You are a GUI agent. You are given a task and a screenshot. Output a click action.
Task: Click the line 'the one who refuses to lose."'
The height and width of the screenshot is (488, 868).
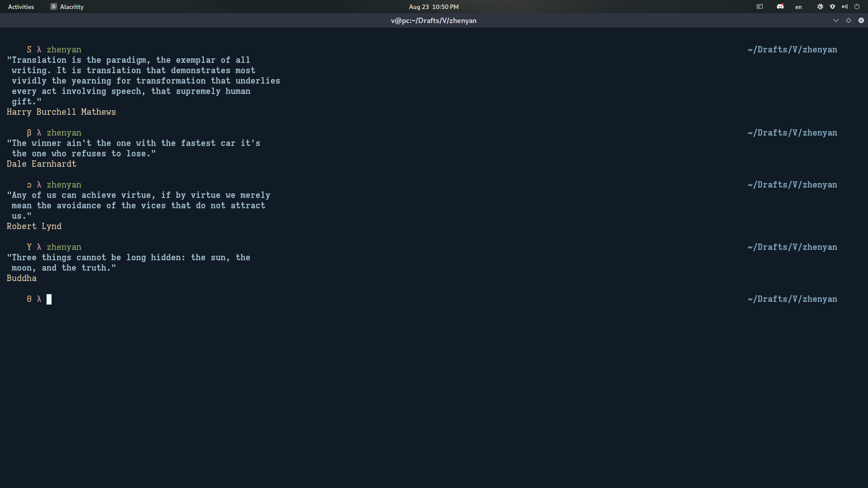84,154
